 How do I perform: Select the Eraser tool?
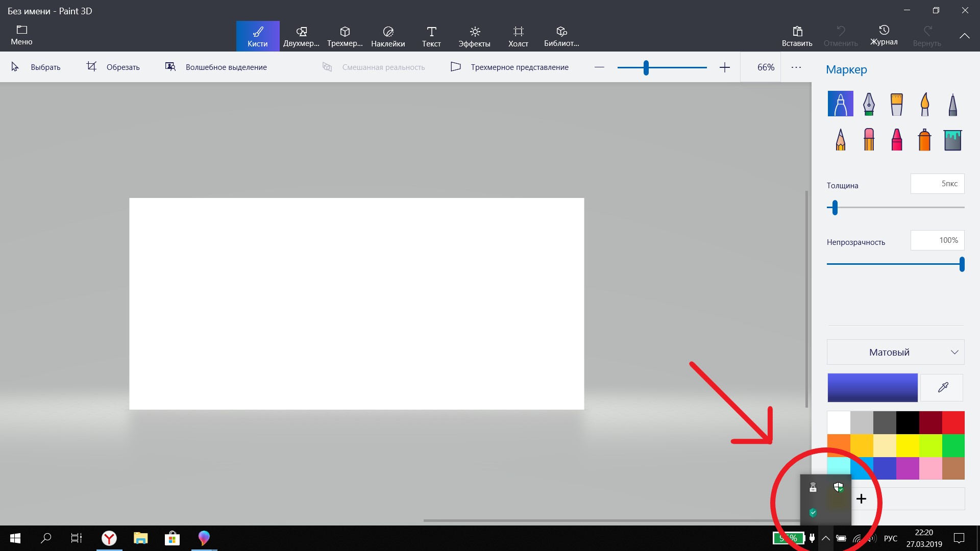pos(869,139)
